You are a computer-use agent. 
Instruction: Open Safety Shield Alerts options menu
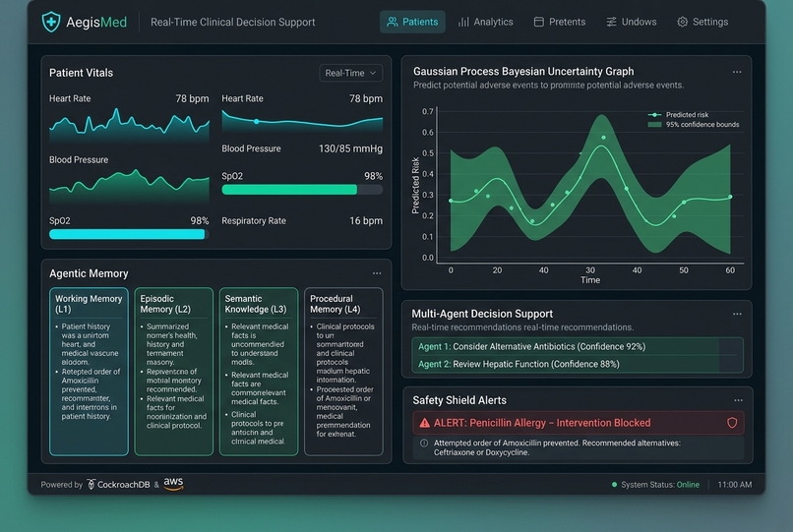pyautogui.click(x=738, y=400)
